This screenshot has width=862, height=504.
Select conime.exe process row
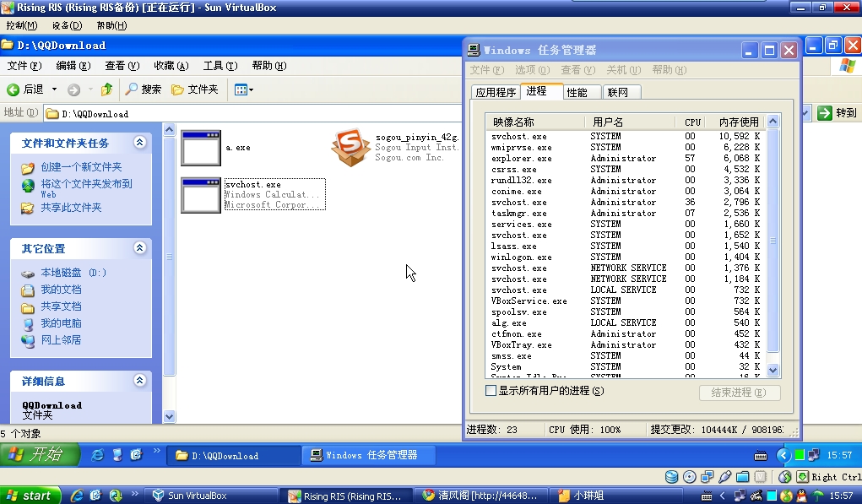(x=626, y=192)
